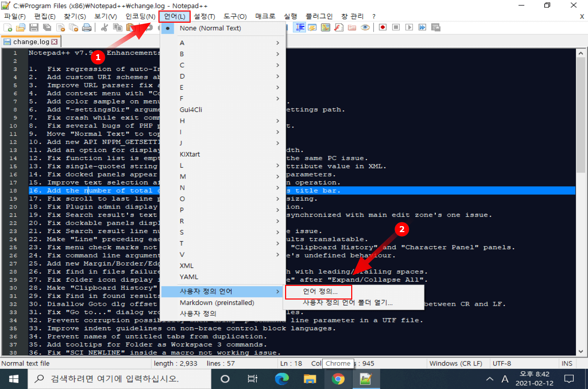Toggle the indent guide toolbar icon
Screen dimensions: 588x389
pyautogui.click(x=300, y=28)
